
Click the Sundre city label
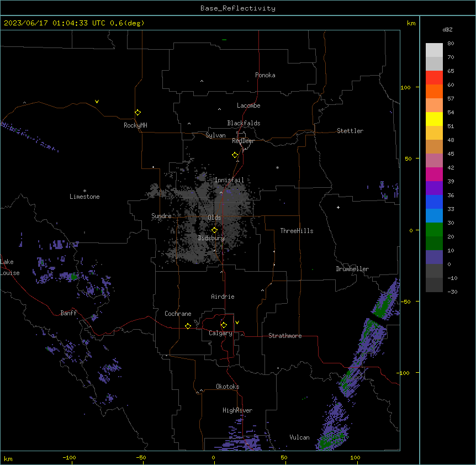(161, 216)
